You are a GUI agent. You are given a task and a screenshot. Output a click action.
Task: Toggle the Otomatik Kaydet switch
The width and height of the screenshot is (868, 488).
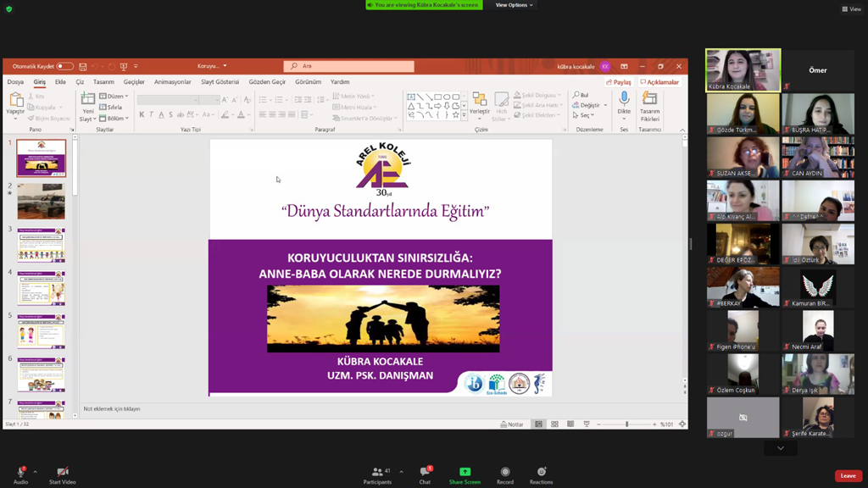pyautogui.click(x=64, y=66)
